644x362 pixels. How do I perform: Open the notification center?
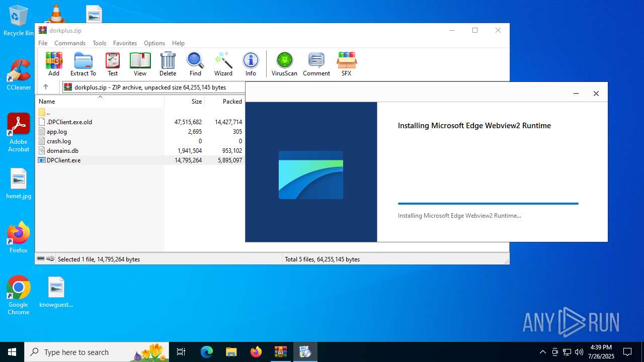coord(627,352)
